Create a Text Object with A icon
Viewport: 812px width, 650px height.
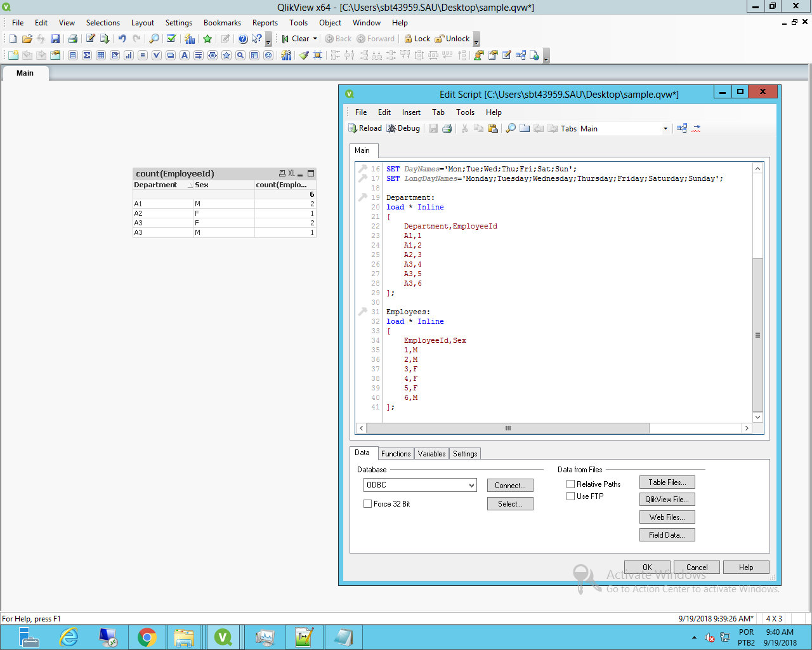click(x=185, y=55)
